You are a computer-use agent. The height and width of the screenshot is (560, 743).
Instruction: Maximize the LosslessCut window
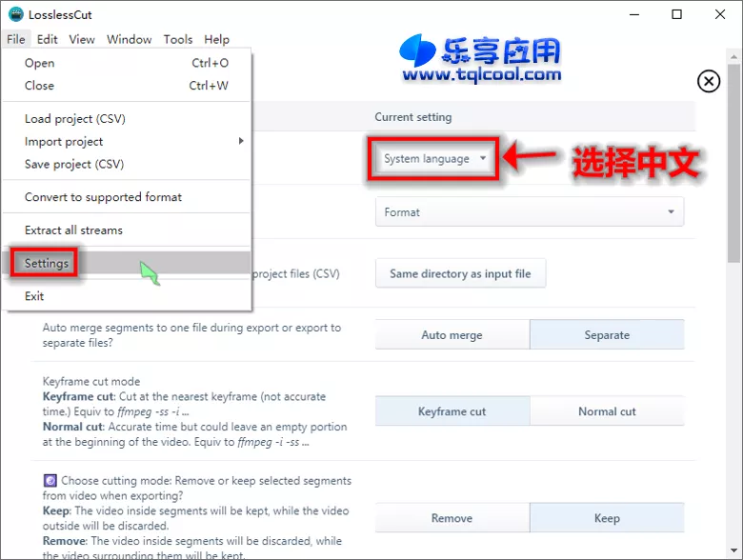point(676,14)
